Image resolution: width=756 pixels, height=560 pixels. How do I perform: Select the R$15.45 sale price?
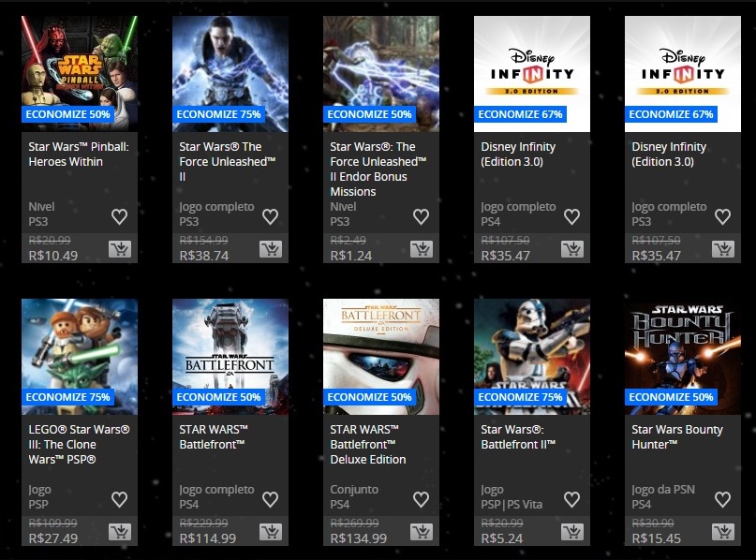point(656,538)
